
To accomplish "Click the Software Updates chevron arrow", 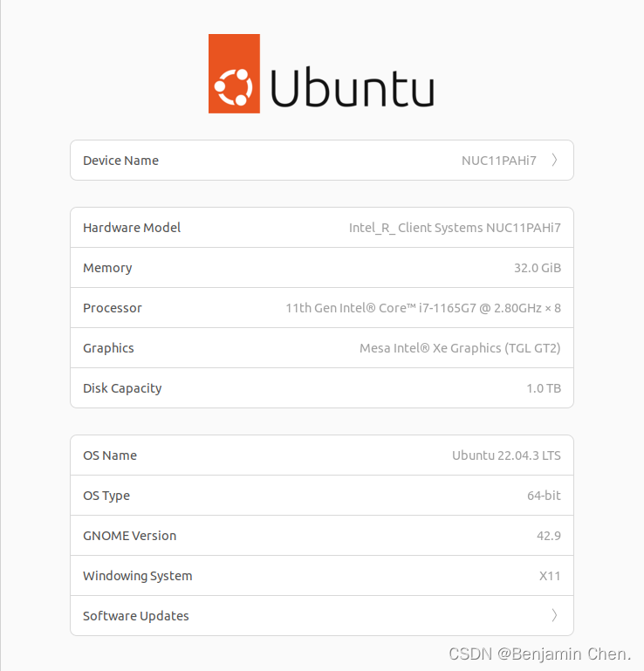I will pos(554,615).
